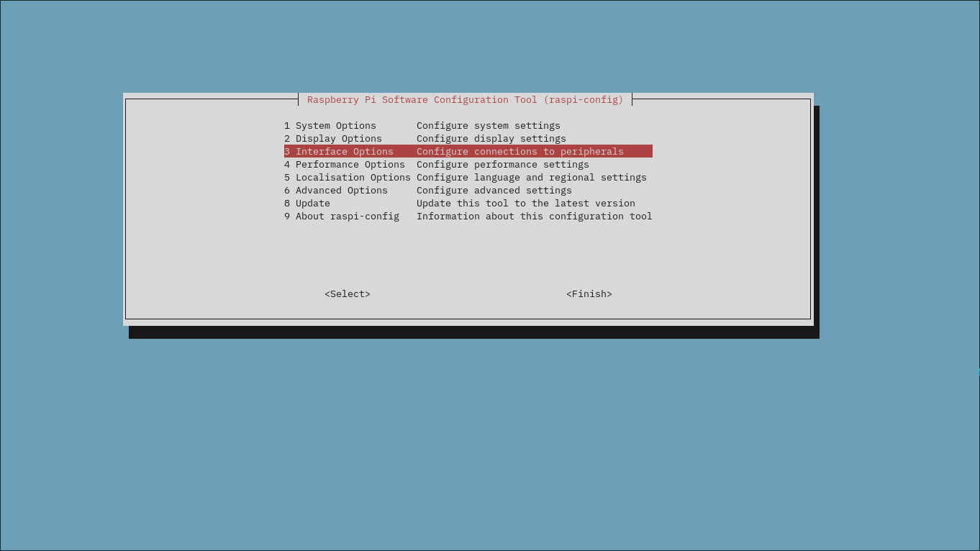This screenshot has width=980, height=551.
Task: Choose the Update menu entry
Action: 468,204
